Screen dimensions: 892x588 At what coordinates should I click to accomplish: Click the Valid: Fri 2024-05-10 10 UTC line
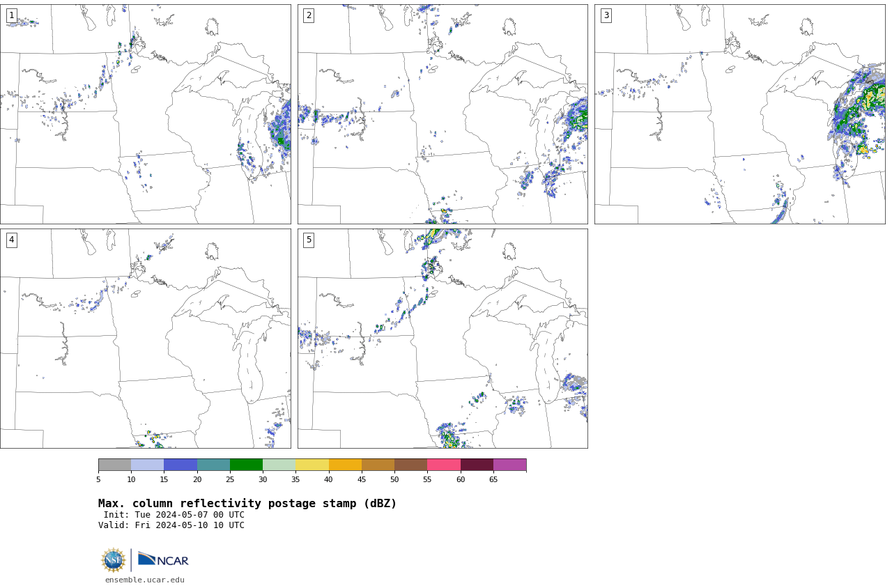[171, 525]
